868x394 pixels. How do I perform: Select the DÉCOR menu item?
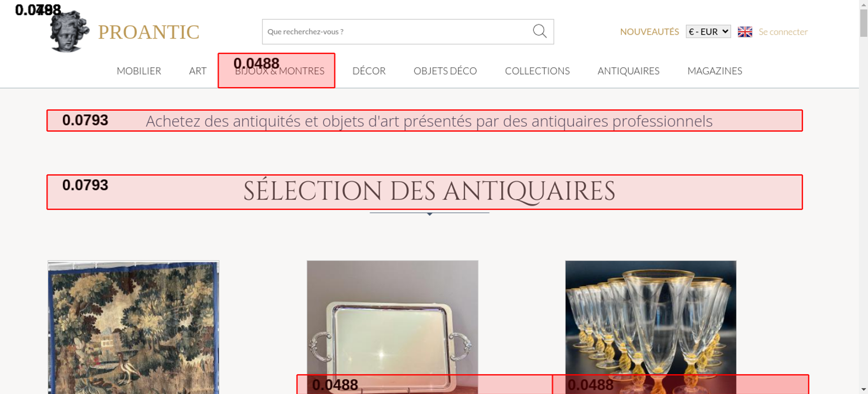tap(369, 71)
